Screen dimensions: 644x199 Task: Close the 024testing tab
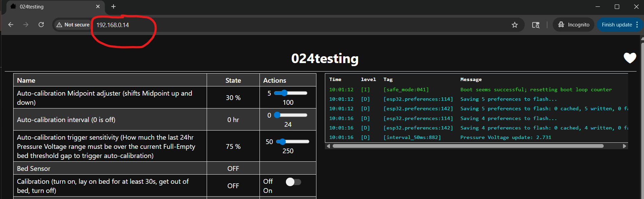pyautogui.click(x=98, y=6)
